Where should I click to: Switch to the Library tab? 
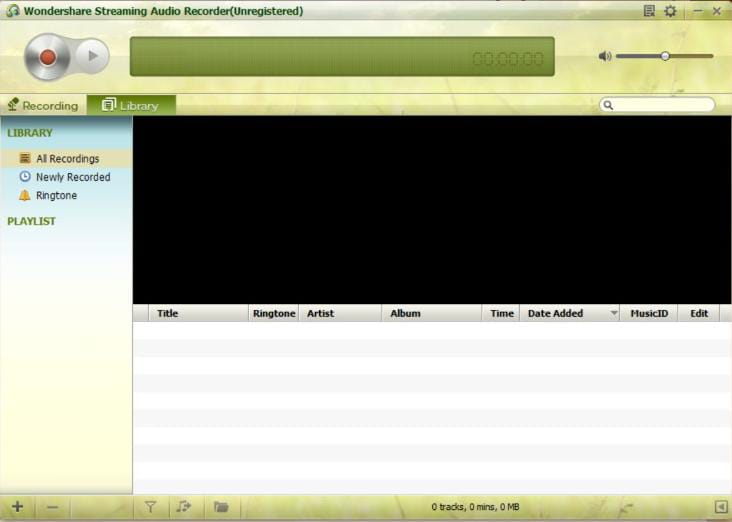click(131, 105)
